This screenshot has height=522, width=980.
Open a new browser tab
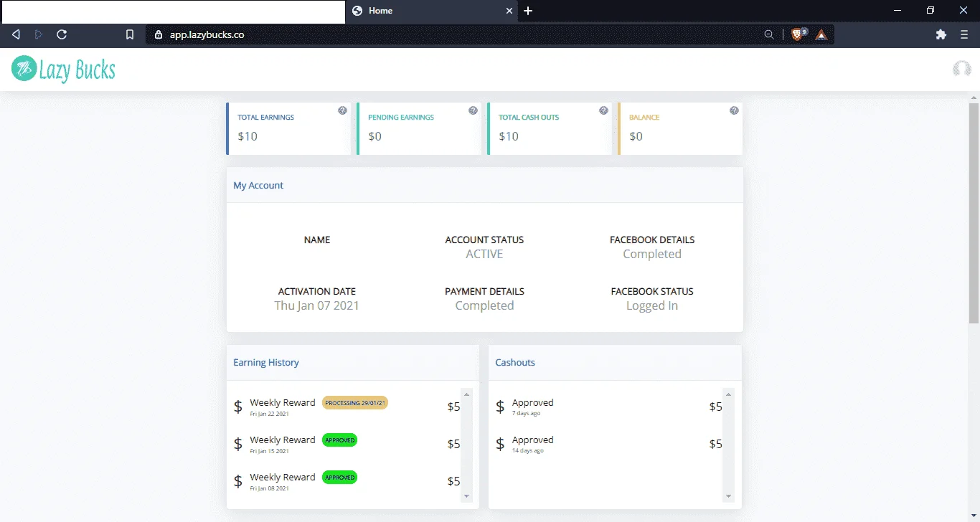pyautogui.click(x=528, y=11)
